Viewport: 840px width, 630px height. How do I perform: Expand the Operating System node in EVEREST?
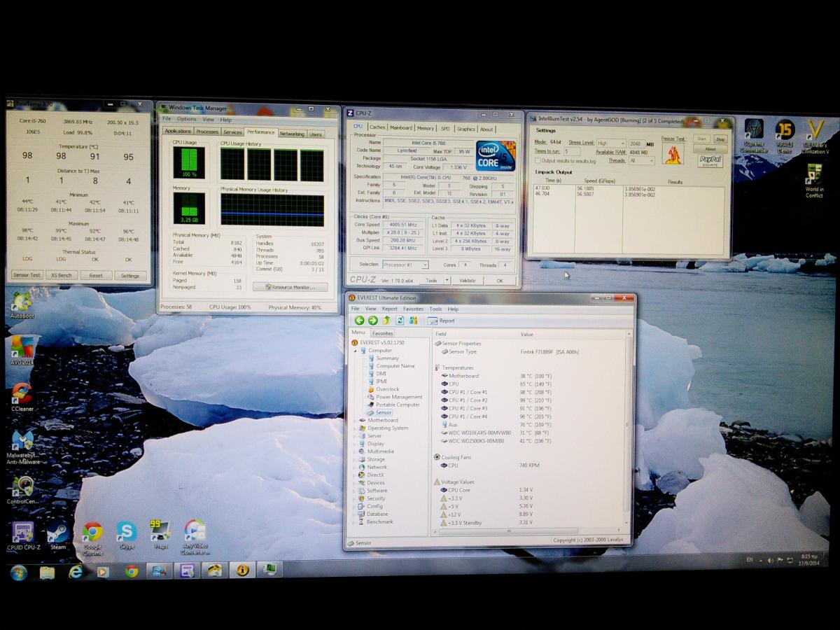[355, 428]
